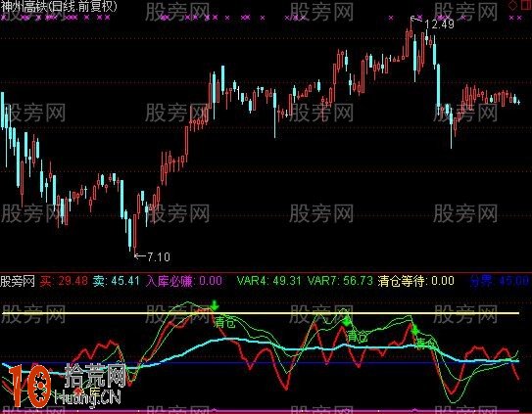Click the third green 清仓 arrow marker

pyautogui.click(x=415, y=329)
